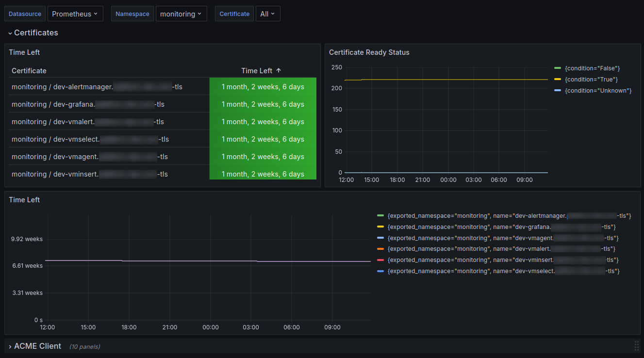Click the ACME Client row drag handle icon
The image size is (644, 358).
tap(637, 346)
